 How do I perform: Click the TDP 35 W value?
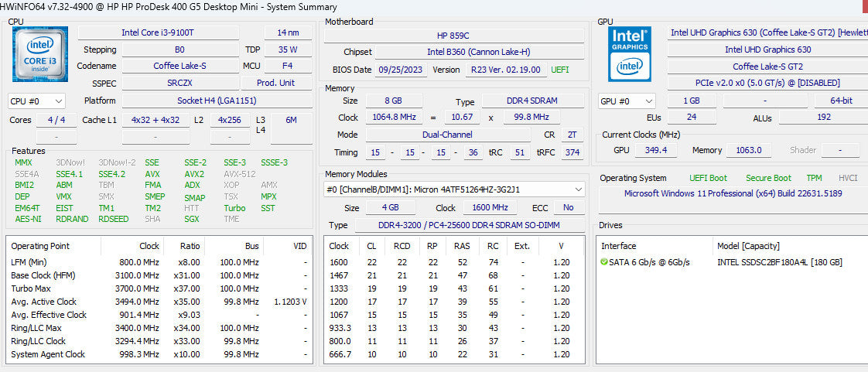tap(288, 49)
